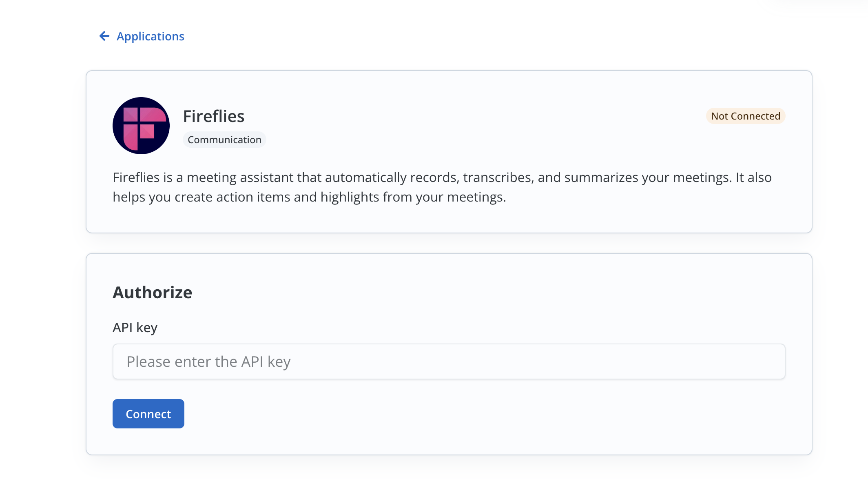
Task: Click the pink square inside the Fireflies logo
Action: [x=147, y=131]
